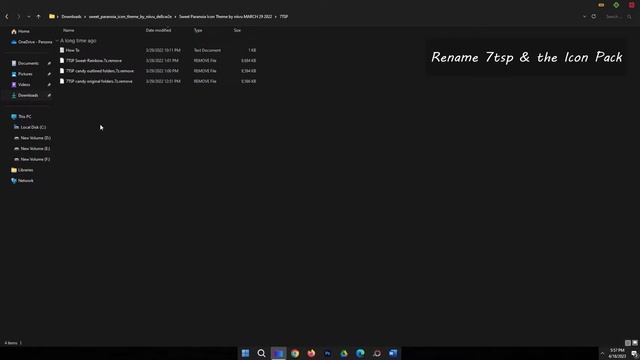The width and height of the screenshot is (640, 360).
Task: Go back using the back arrow
Action: tap(7, 17)
